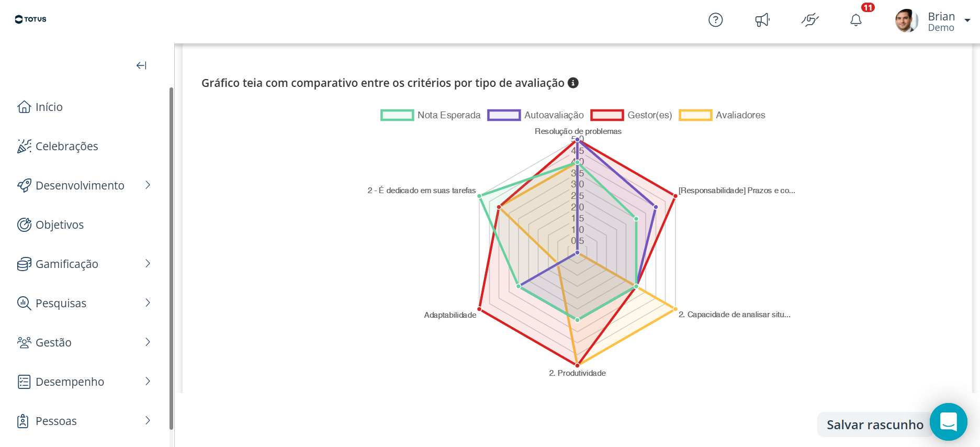
Task: Click the handshake icon in header
Action: (810, 20)
